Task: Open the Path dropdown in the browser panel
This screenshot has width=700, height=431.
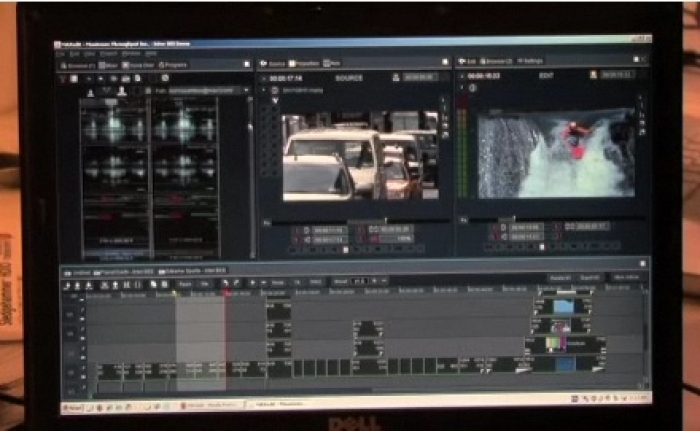Action: pyautogui.click(x=244, y=90)
